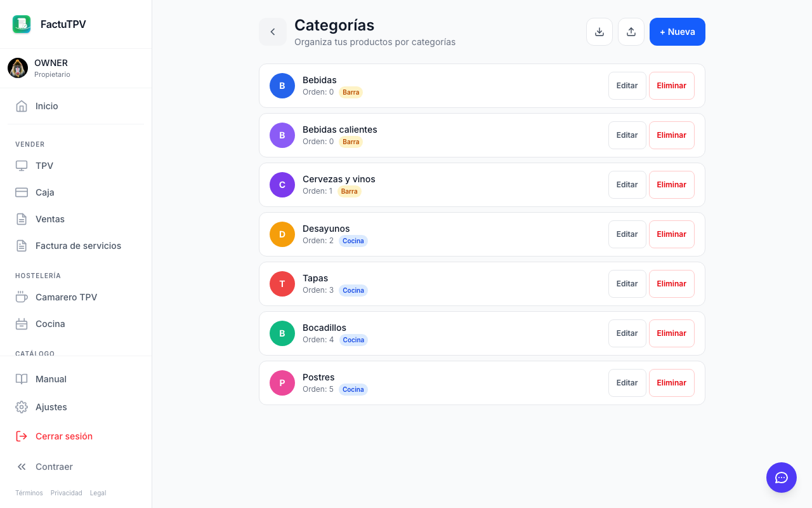Click the purple C circle for Cervezas
This screenshot has height=508, width=812.
coord(282,185)
